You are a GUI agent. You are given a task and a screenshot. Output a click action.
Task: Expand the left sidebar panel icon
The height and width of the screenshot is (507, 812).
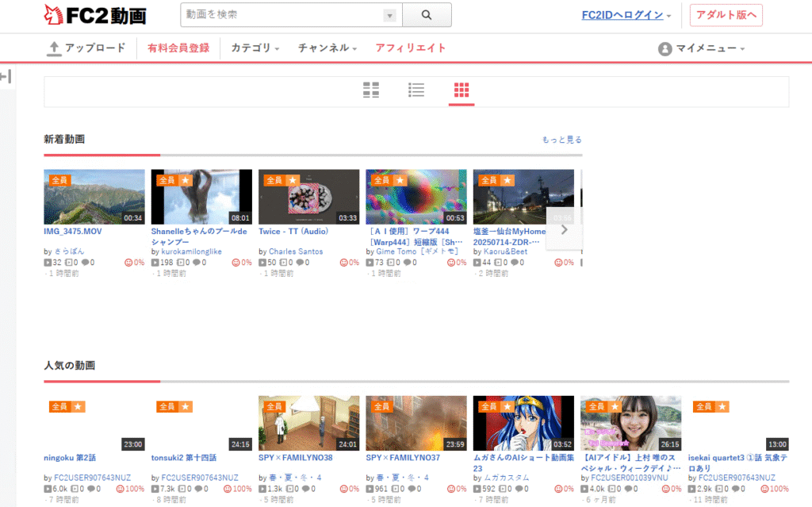pyautogui.click(x=6, y=77)
